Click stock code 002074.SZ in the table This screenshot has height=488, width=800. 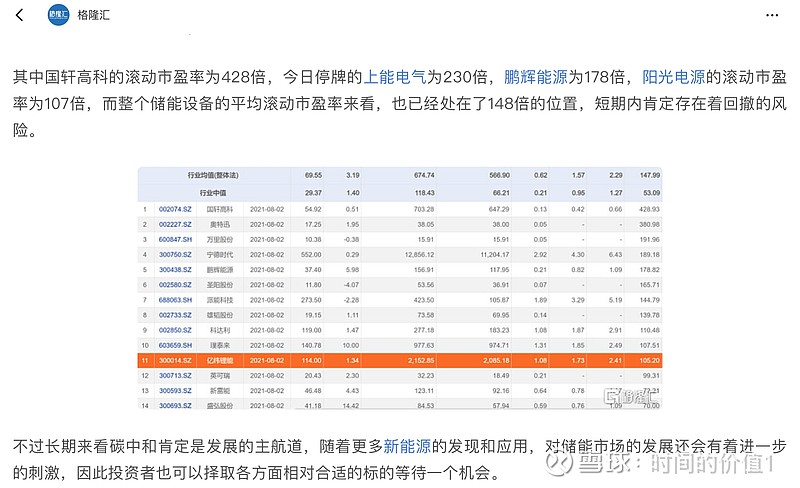175,209
